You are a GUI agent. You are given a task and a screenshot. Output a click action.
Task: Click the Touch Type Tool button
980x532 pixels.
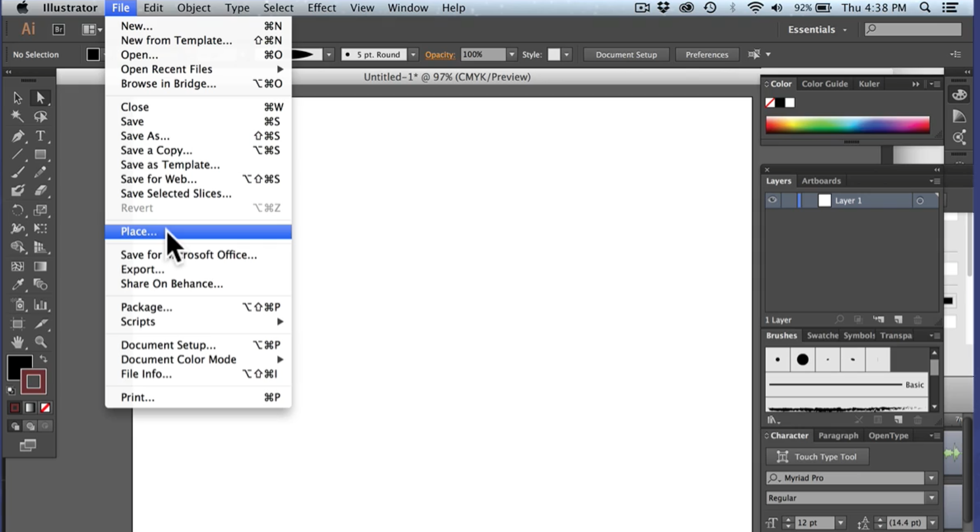pyautogui.click(x=817, y=457)
